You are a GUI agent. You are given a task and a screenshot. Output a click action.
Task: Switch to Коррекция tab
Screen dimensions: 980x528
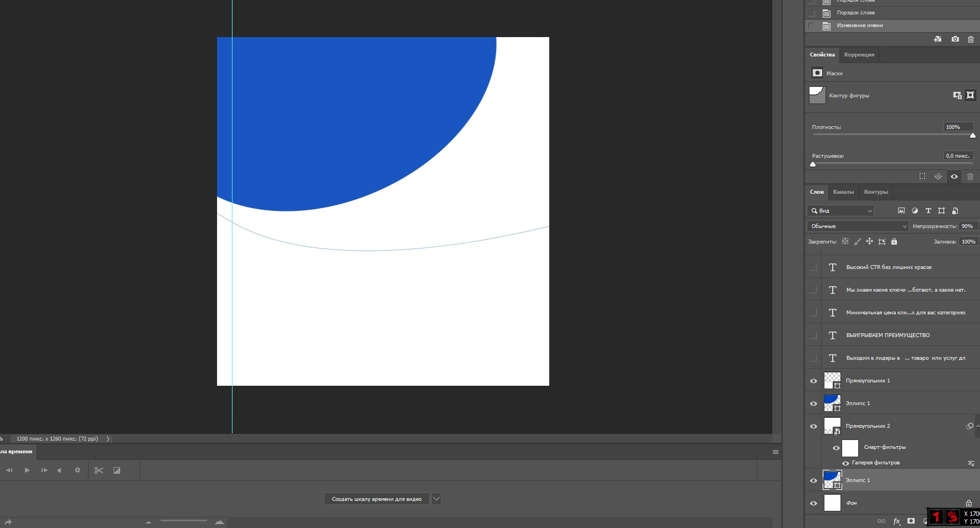point(859,55)
